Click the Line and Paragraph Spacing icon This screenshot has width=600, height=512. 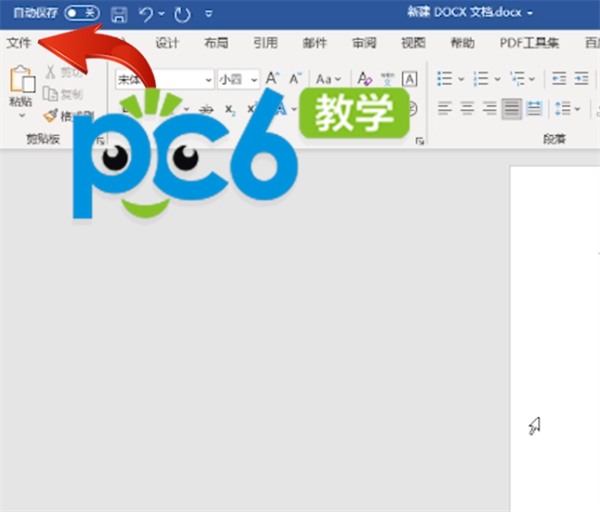pos(563,108)
